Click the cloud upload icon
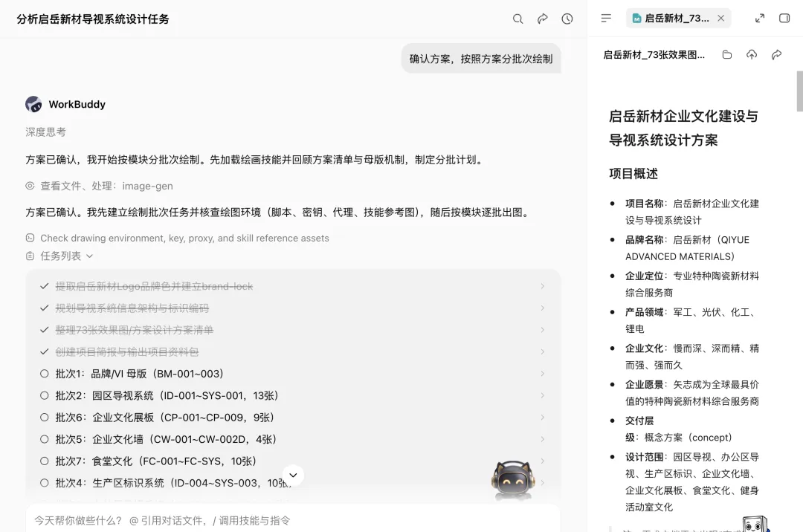803x532 pixels. click(751, 55)
